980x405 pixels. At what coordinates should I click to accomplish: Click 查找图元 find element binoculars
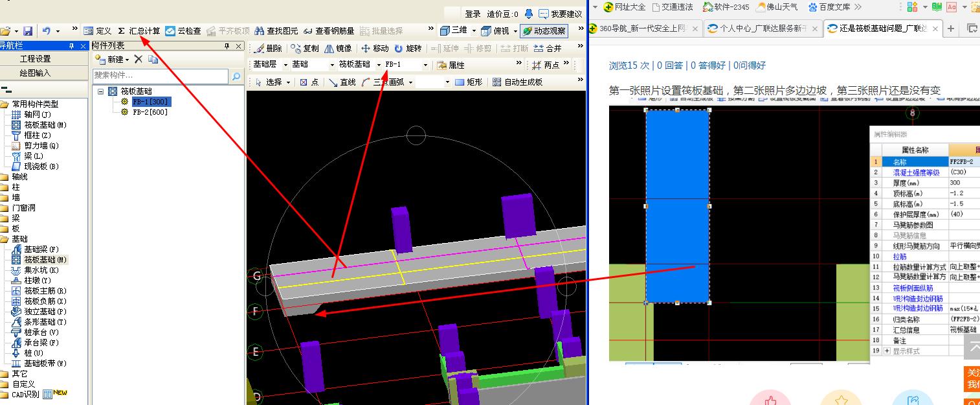276,30
